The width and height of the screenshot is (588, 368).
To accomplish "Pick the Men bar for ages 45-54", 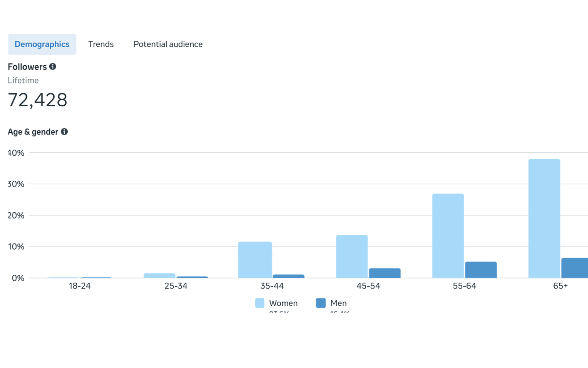I will click(385, 273).
